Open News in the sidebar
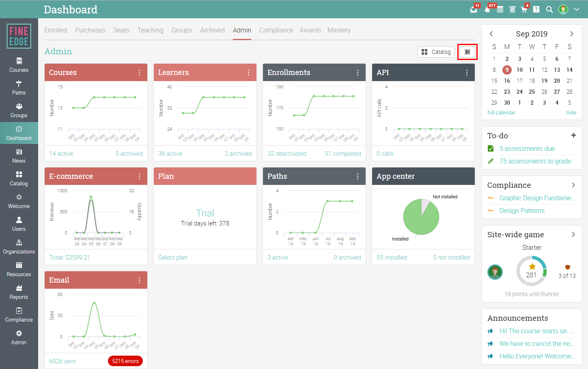Viewport: 588px width, 369px height. coord(19,156)
